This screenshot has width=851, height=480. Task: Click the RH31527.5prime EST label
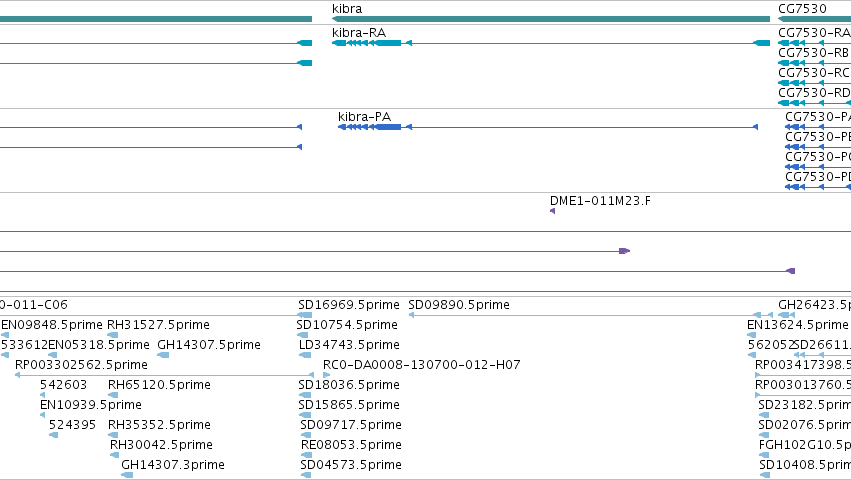pos(158,325)
